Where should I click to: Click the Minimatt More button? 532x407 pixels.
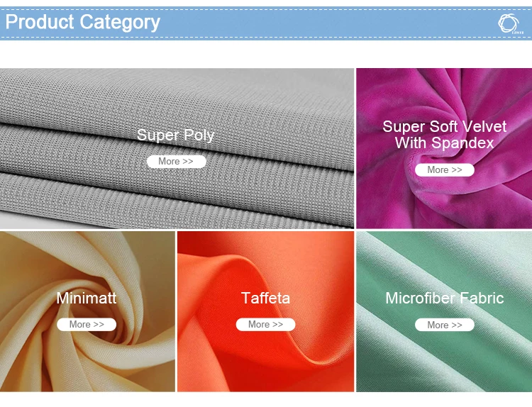[87, 325]
